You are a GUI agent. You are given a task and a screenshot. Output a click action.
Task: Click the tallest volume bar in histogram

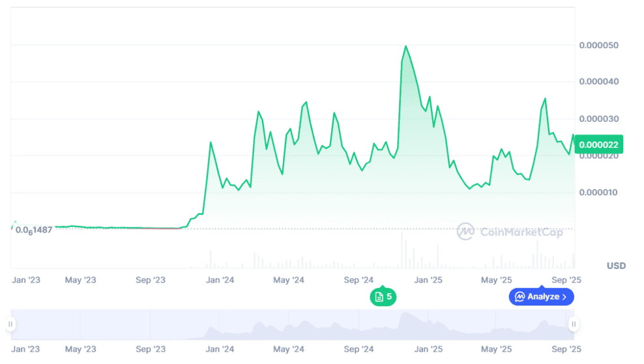pos(402,251)
